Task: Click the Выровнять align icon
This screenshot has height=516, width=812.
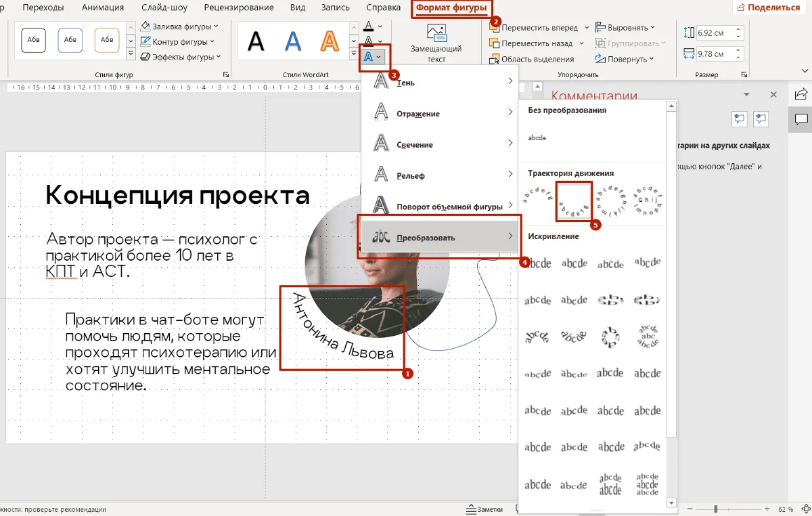Action: 600,28
